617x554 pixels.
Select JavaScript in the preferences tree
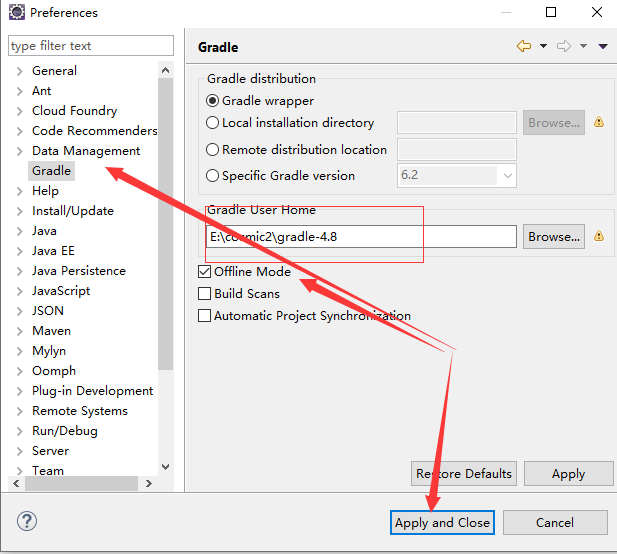(61, 291)
